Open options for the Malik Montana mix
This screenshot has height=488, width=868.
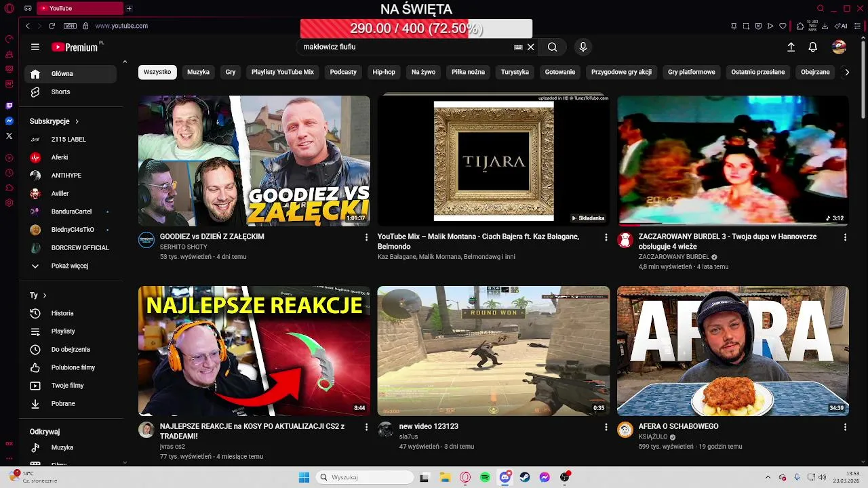(606, 237)
